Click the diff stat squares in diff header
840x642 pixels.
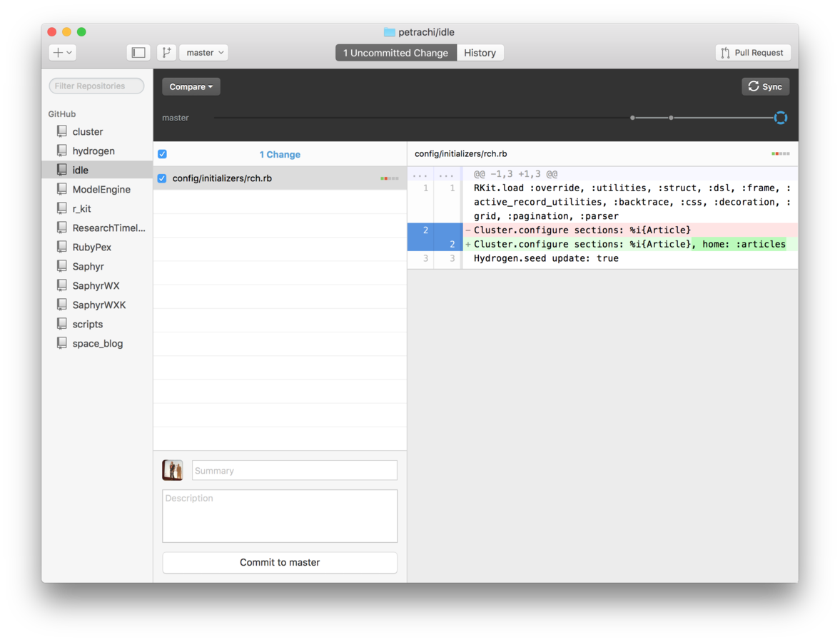click(781, 153)
